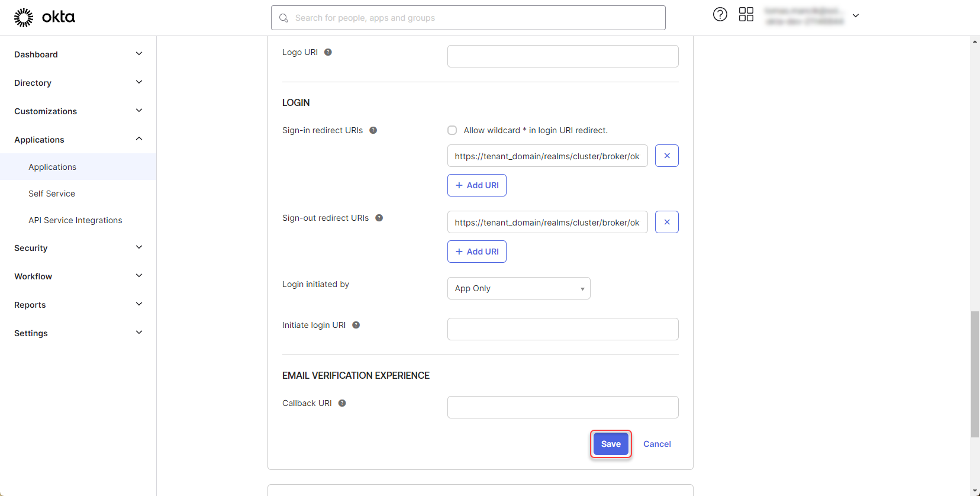Image resolution: width=980 pixels, height=496 pixels.
Task: Go to API Service Integrations
Action: click(x=75, y=220)
